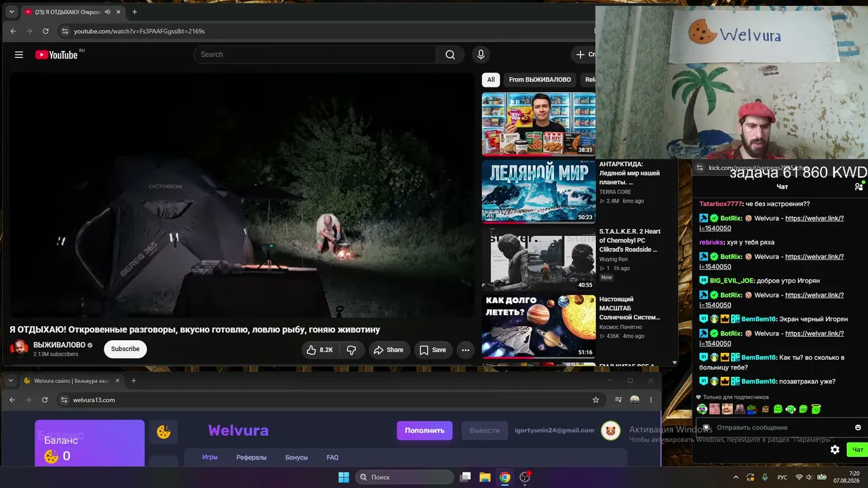The height and width of the screenshot is (488, 868).
Task: Expand the tab search dropdown in Welvura window
Action: pos(11,381)
